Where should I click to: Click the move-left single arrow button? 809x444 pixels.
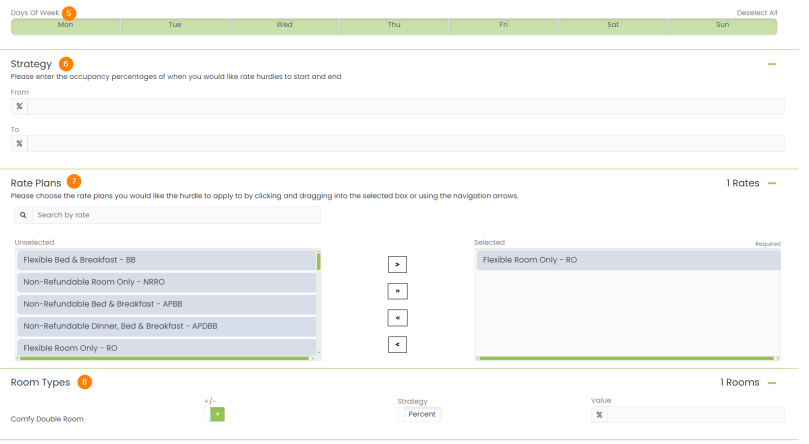tap(397, 345)
